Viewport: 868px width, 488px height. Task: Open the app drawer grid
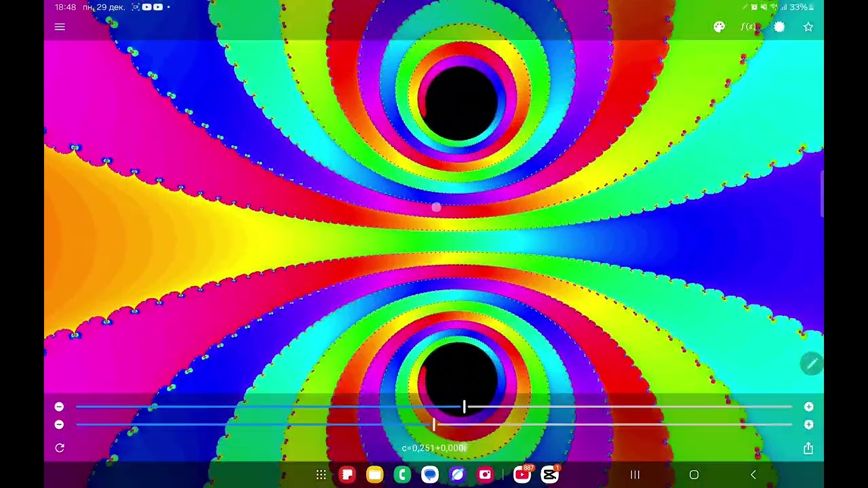pos(321,475)
